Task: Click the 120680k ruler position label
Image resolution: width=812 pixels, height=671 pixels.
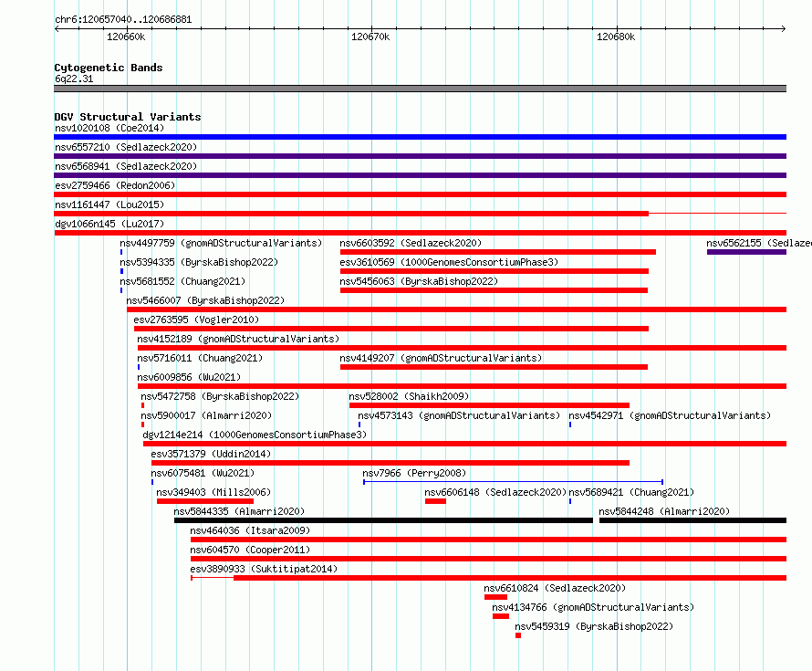Action: click(616, 37)
